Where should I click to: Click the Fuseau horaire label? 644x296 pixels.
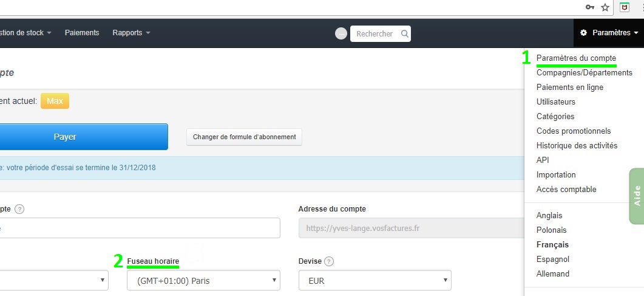153,261
